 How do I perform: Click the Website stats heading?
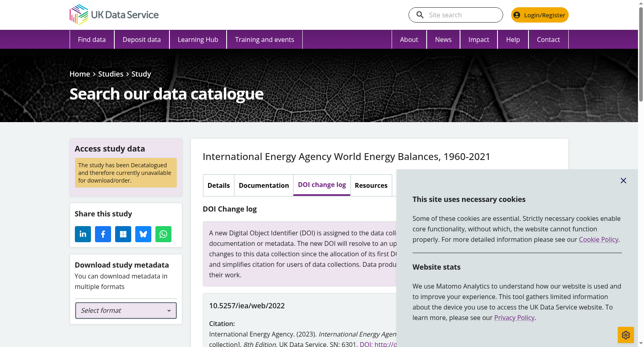(436, 267)
